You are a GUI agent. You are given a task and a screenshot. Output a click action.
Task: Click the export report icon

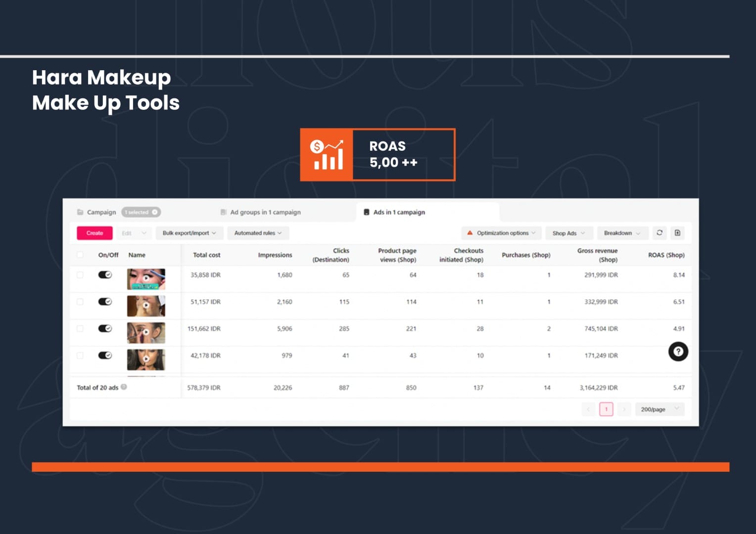pos(677,233)
